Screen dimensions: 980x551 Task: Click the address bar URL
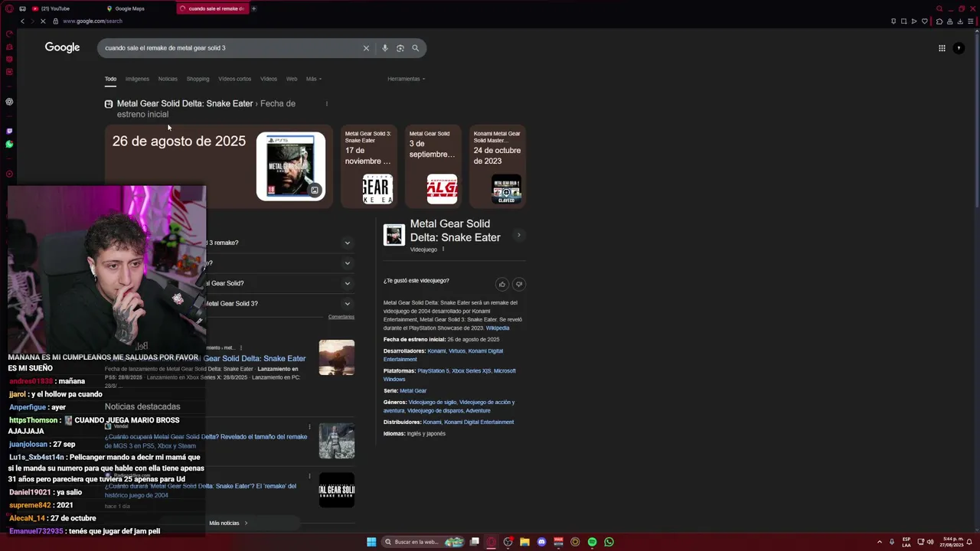(x=93, y=21)
